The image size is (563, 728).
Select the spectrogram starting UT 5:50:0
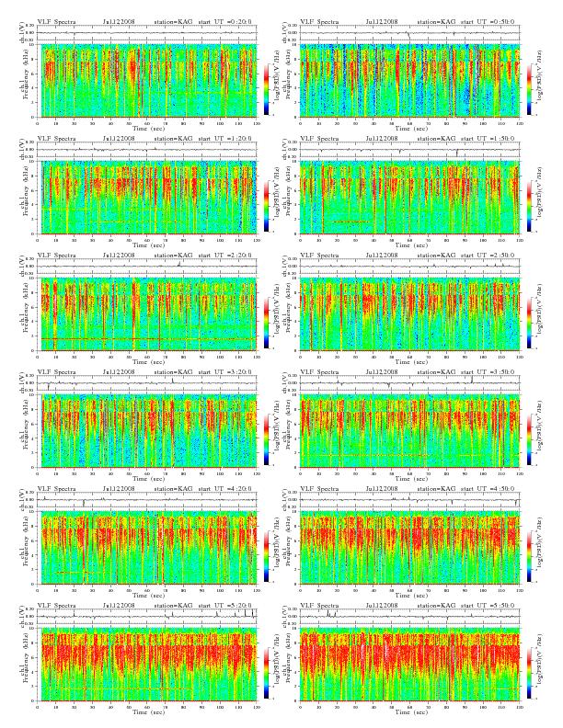(x=409, y=665)
